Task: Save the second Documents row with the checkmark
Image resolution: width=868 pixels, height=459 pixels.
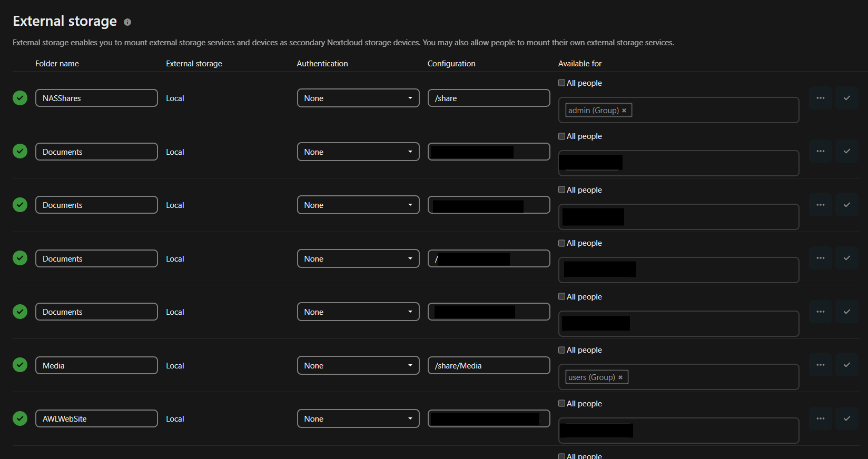Action: point(847,205)
